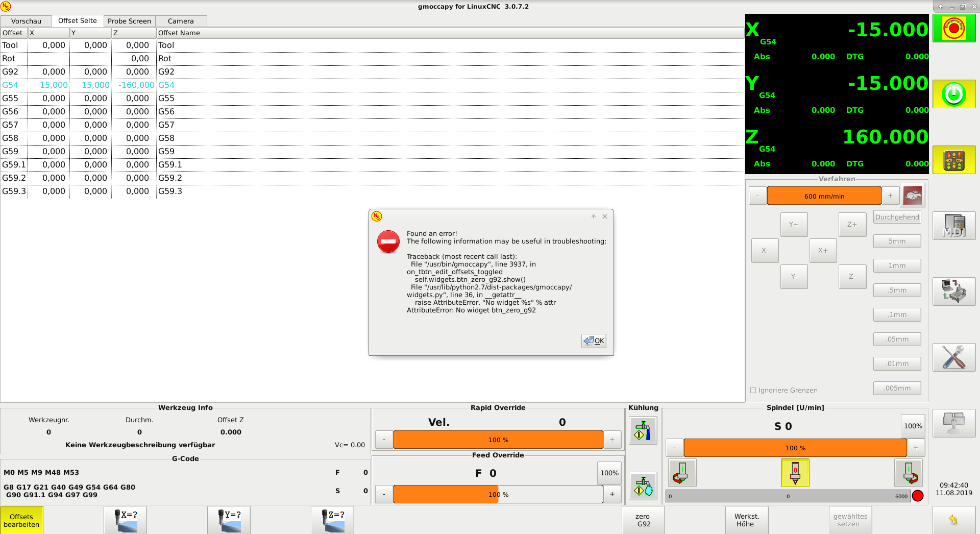Jog Y- axis button
The width and height of the screenshot is (980, 534).
pos(794,277)
